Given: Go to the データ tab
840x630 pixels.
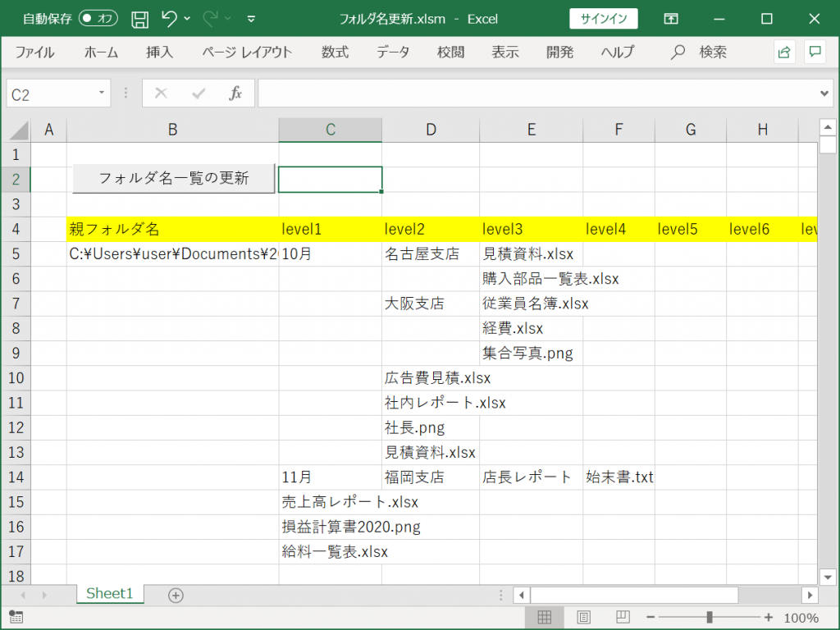Looking at the screenshot, I should pyautogui.click(x=393, y=52).
